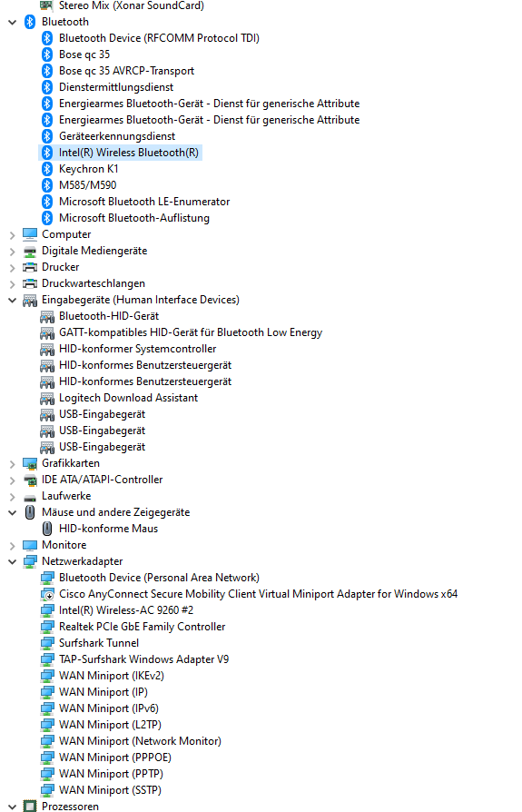Select WAN Miniport (L2TP)
Viewport: 522px width, 812px height.
point(110,725)
